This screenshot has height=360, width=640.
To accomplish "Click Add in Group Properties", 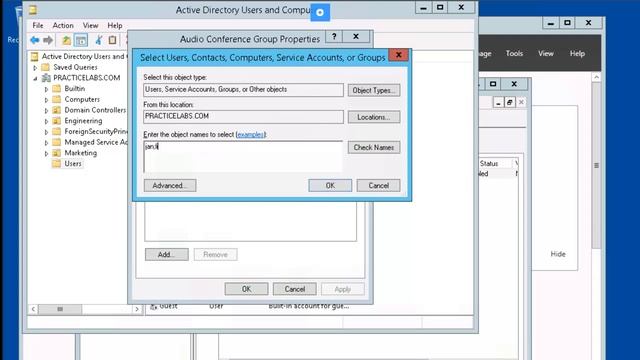I will (x=167, y=254).
